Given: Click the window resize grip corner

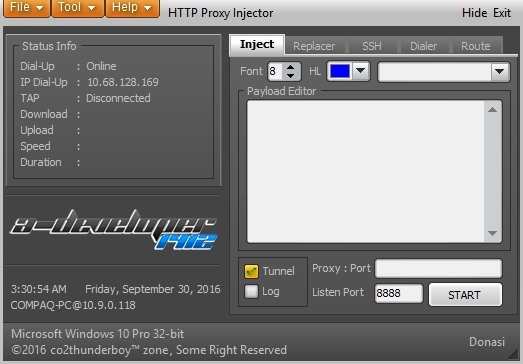Looking at the screenshot, I should click(x=514, y=355).
